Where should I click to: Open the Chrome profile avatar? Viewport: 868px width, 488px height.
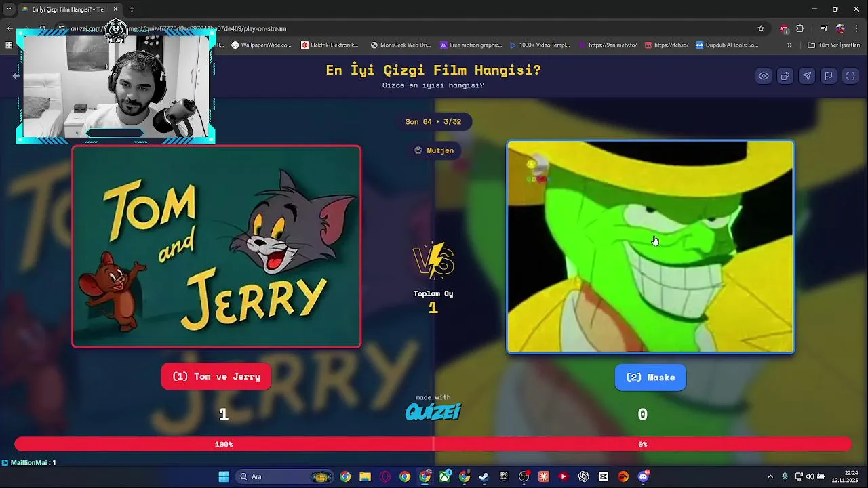click(841, 28)
